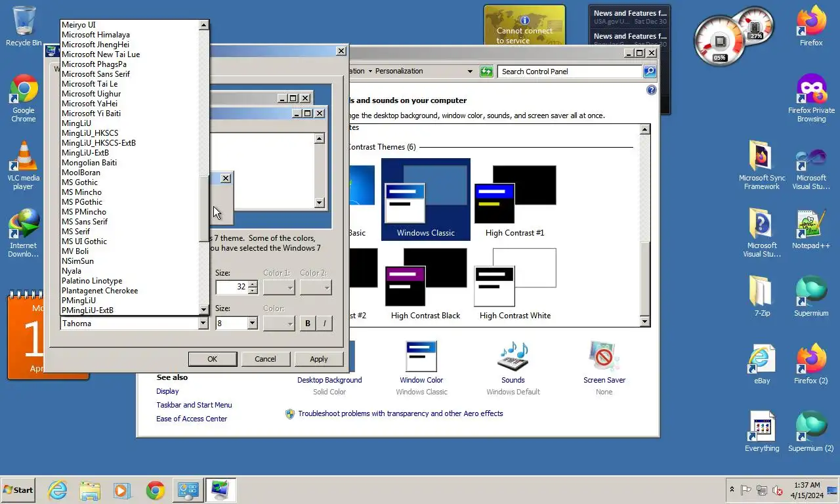The width and height of the screenshot is (840, 504).
Task: Open Control Panel help question mark
Action: [x=651, y=90]
